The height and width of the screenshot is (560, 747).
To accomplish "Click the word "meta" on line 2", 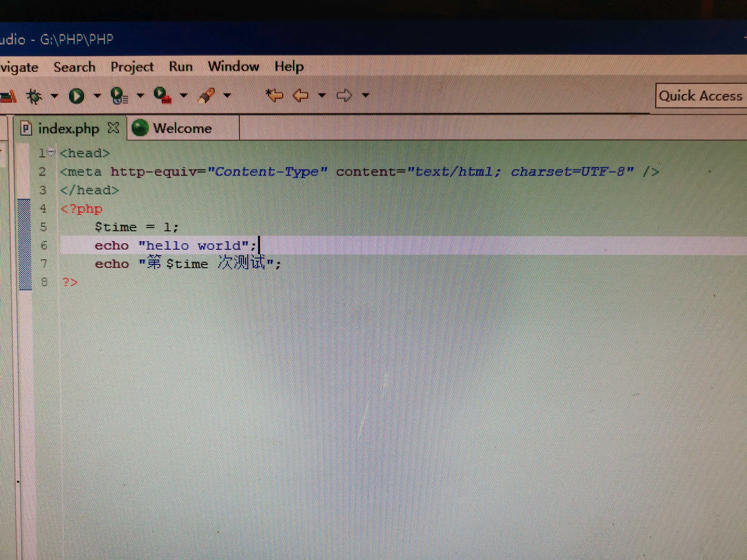I will pyautogui.click(x=85, y=172).
